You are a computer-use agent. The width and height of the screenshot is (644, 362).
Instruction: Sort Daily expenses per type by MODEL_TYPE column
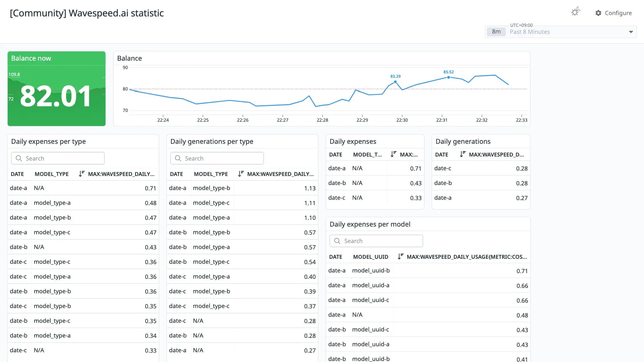tap(52, 174)
